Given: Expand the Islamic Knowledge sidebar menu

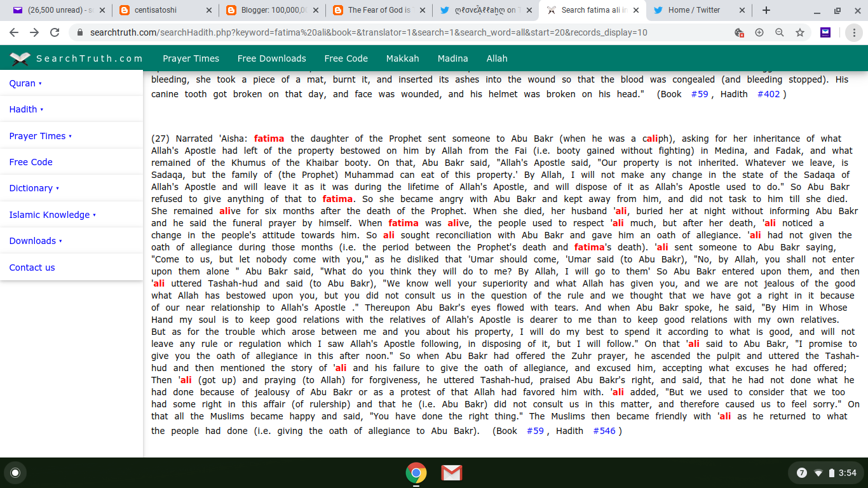Looking at the screenshot, I should [x=53, y=215].
